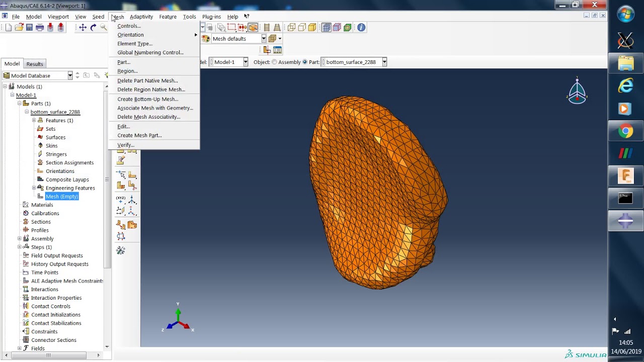Select the Pan View tool
The width and height of the screenshot is (644, 362).
click(83, 28)
